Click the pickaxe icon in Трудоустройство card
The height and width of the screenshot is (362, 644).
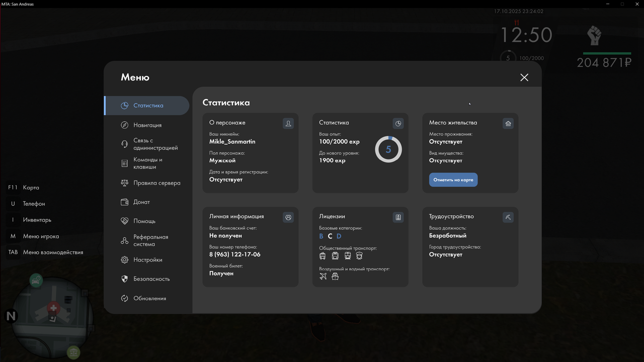click(x=508, y=217)
